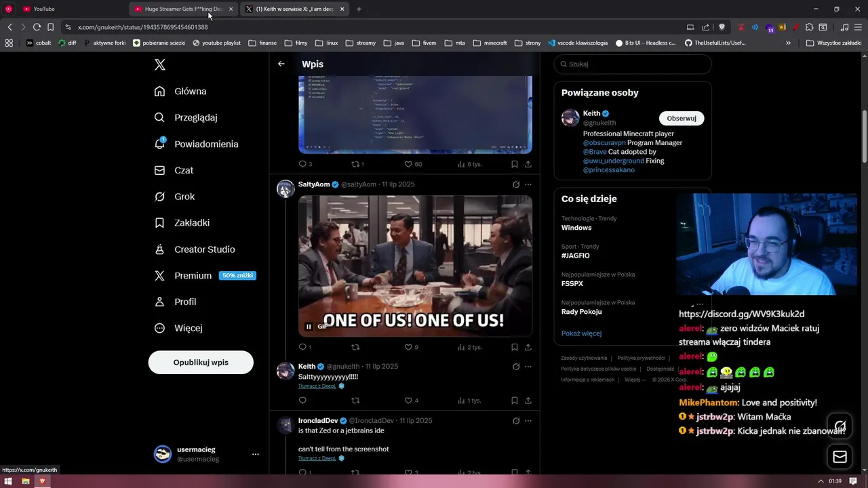Viewport: 868px width, 488px height.
Task: Open Grok in the sidebar
Action: [175, 197]
